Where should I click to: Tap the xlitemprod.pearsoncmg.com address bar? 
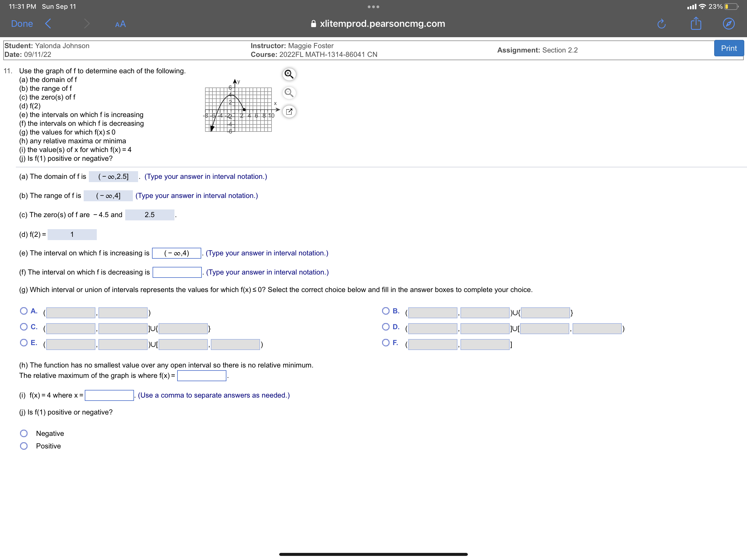[378, 24]
